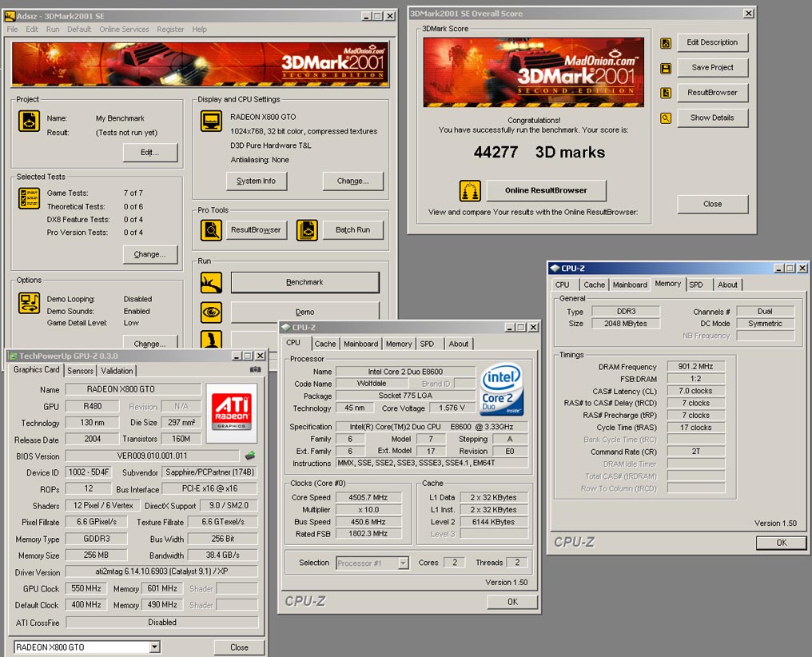
Task: Click the Core Speed value 4505.7 MHz
Action: coord(368,497)
